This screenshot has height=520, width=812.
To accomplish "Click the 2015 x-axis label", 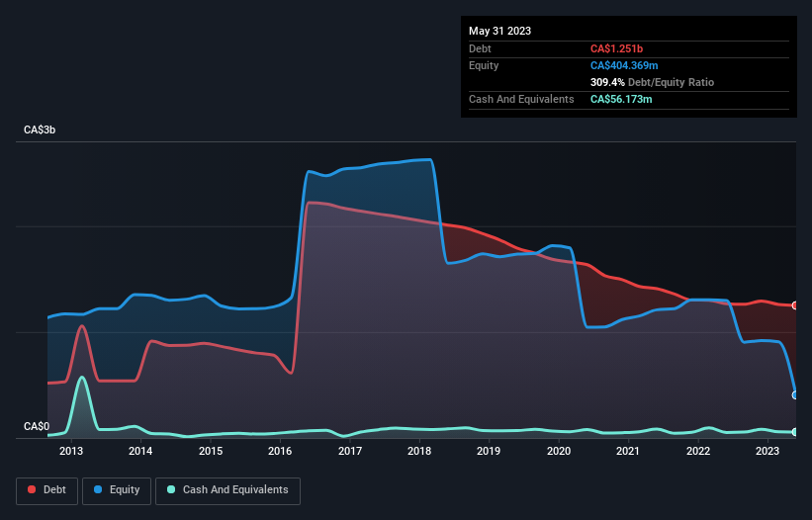I will pos(211,451).
